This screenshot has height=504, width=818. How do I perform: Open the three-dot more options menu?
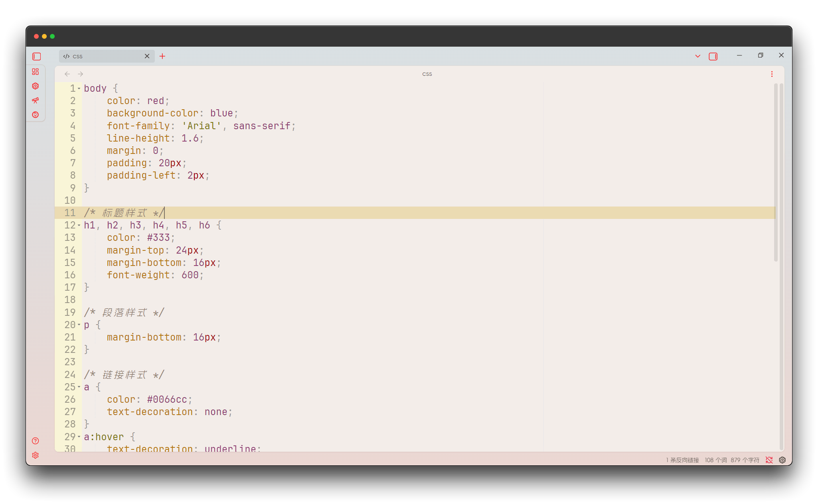[772, 74]
